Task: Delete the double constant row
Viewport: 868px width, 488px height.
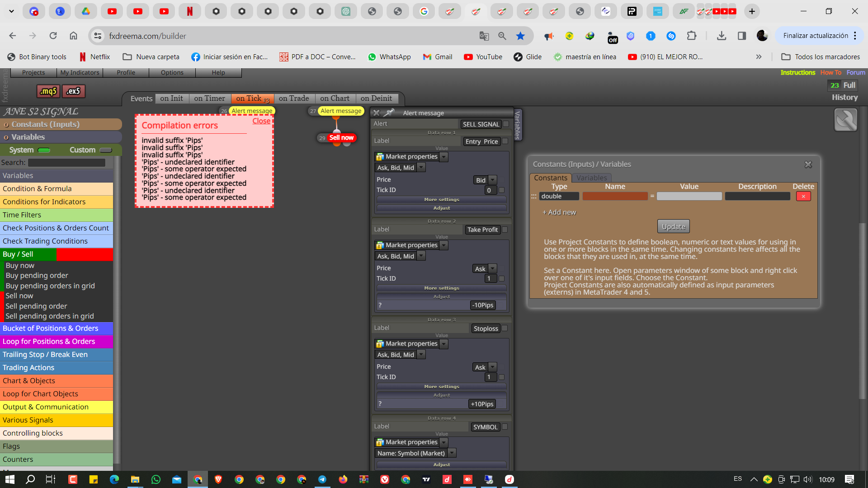Action: point(803,196)
